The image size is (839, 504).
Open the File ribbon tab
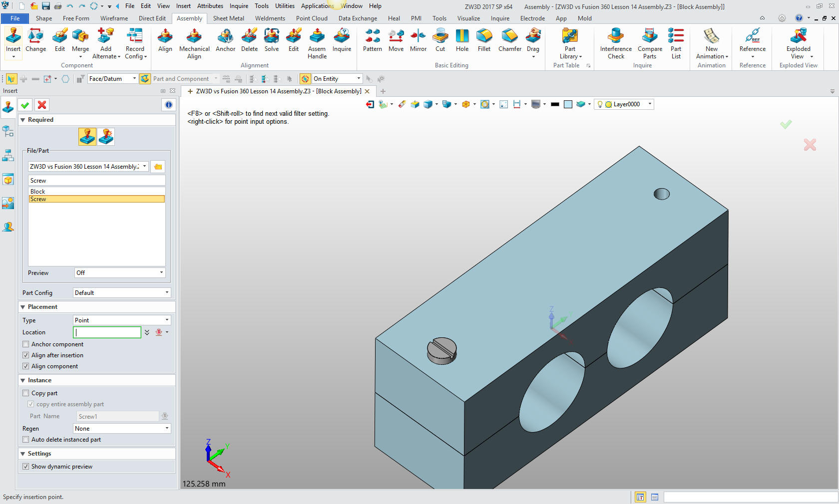click(x=15, y=18)
